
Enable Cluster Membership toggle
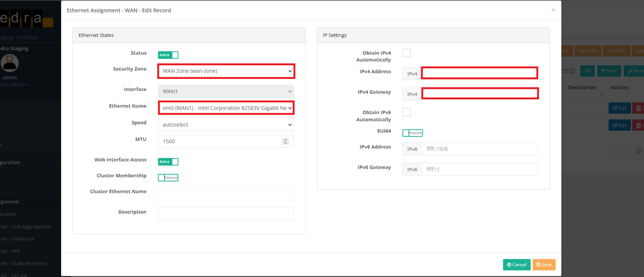pyautogui.click(x=168, y=178)
